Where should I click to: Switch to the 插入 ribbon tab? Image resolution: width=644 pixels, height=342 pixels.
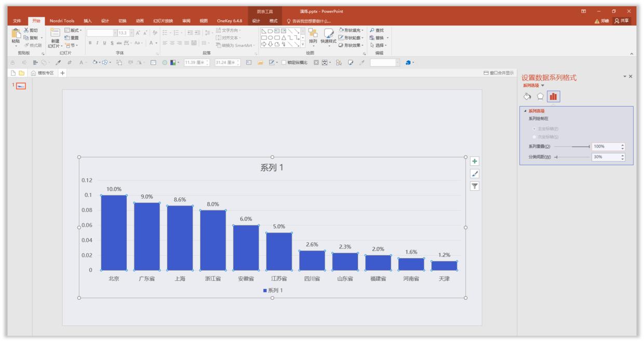click(87, 21)
